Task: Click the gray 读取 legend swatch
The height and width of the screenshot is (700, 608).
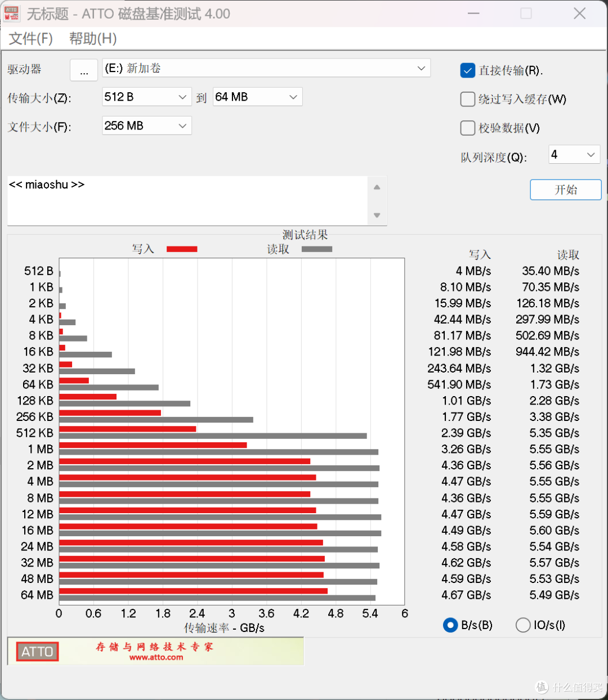Action: [x=317, y=249]
